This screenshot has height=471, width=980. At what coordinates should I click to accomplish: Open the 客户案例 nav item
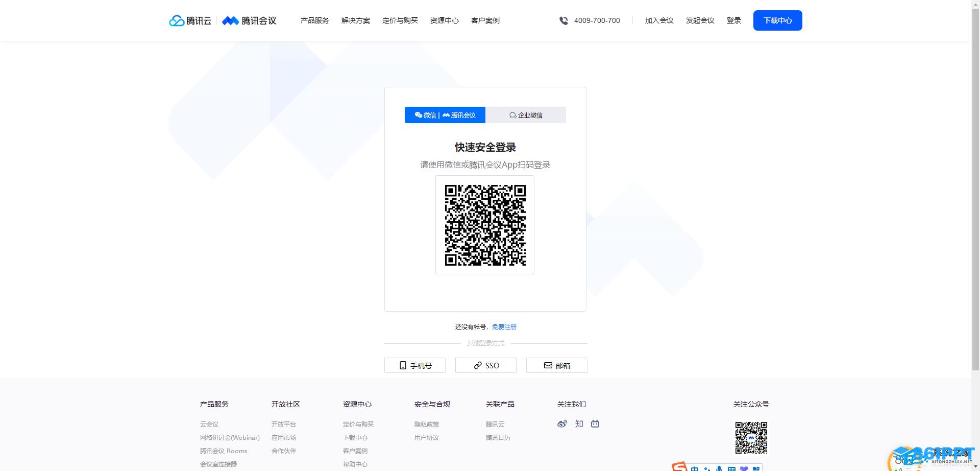[x=485, y=20]
